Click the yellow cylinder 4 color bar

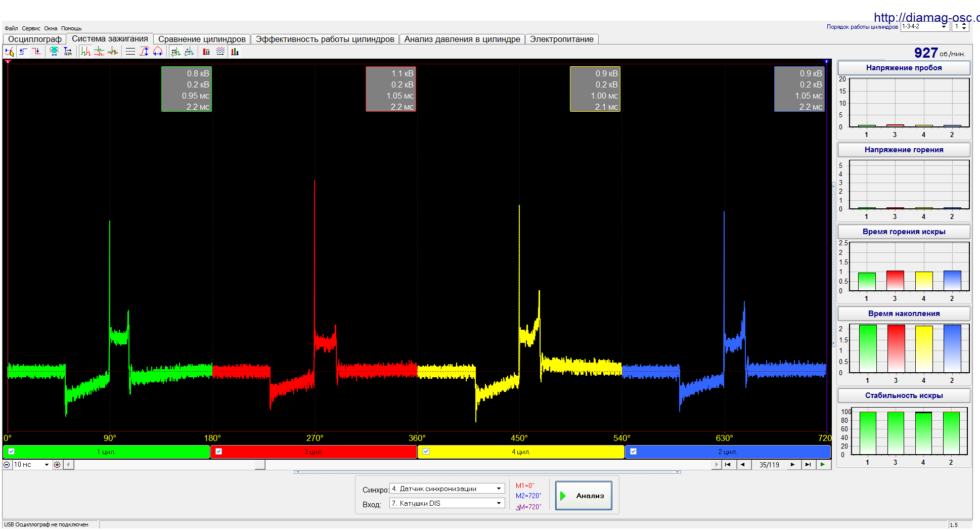point(521,452)
